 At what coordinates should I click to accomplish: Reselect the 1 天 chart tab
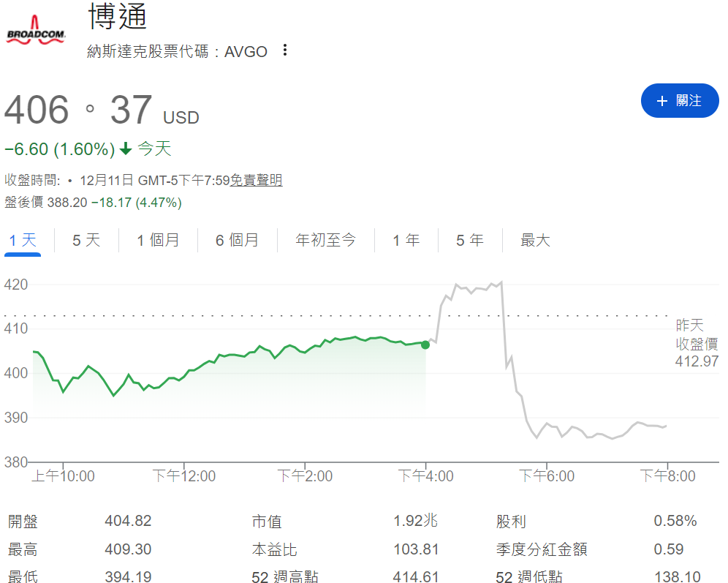coord(22,240)
